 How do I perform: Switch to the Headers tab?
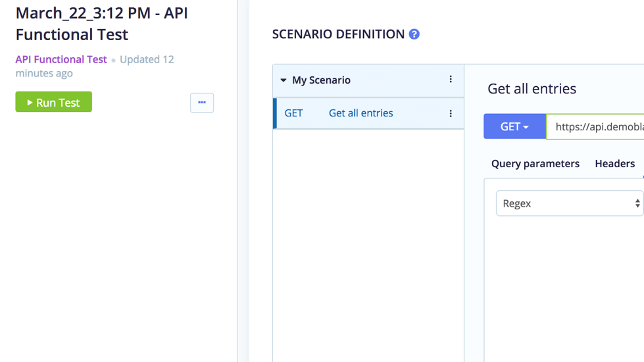point(615,163)
